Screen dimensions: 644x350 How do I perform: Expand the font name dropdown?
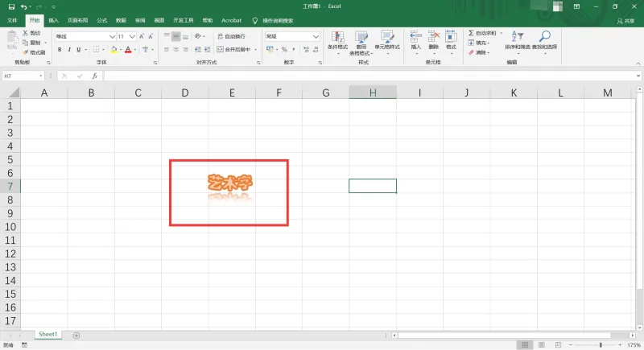coord(112,36)
